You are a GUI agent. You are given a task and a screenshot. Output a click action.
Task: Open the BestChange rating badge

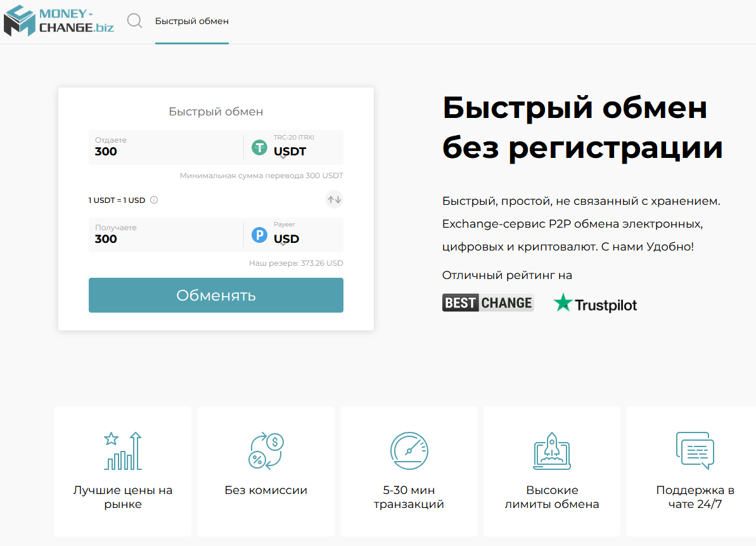click(488, 302)
